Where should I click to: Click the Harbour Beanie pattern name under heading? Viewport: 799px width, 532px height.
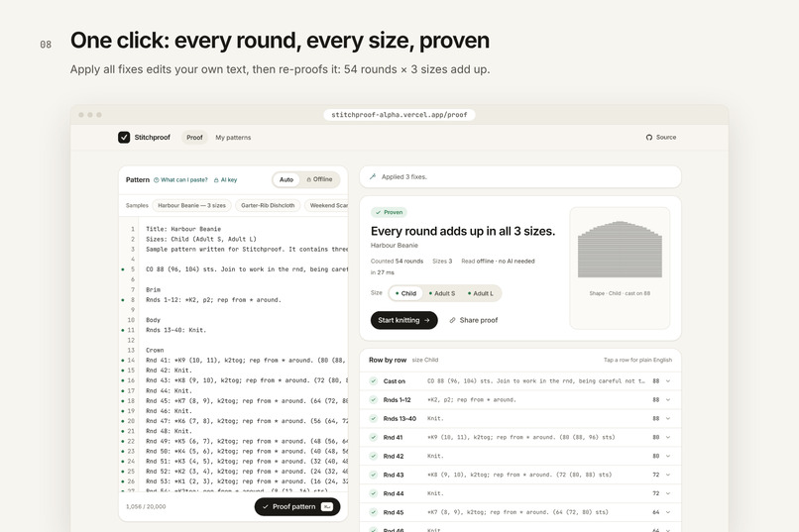pyautogui.click(x=395, y=246)
